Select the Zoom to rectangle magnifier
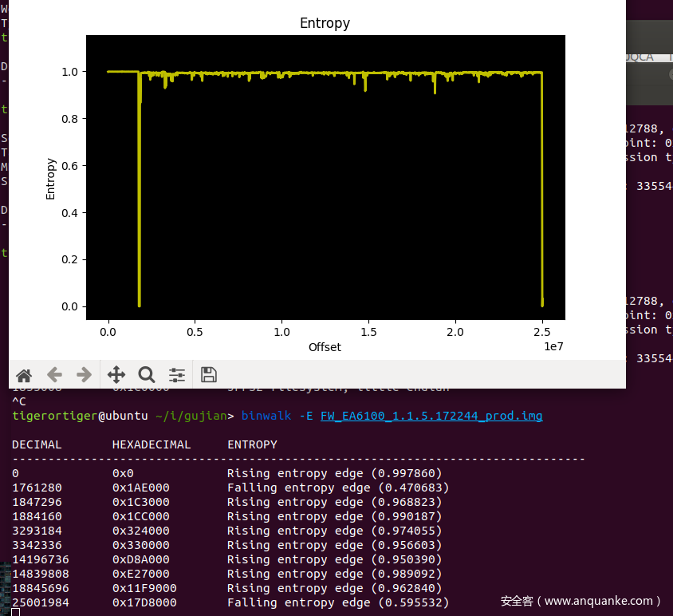The width and height of the screenshot is (673, 616). click(x=147, y=375)
